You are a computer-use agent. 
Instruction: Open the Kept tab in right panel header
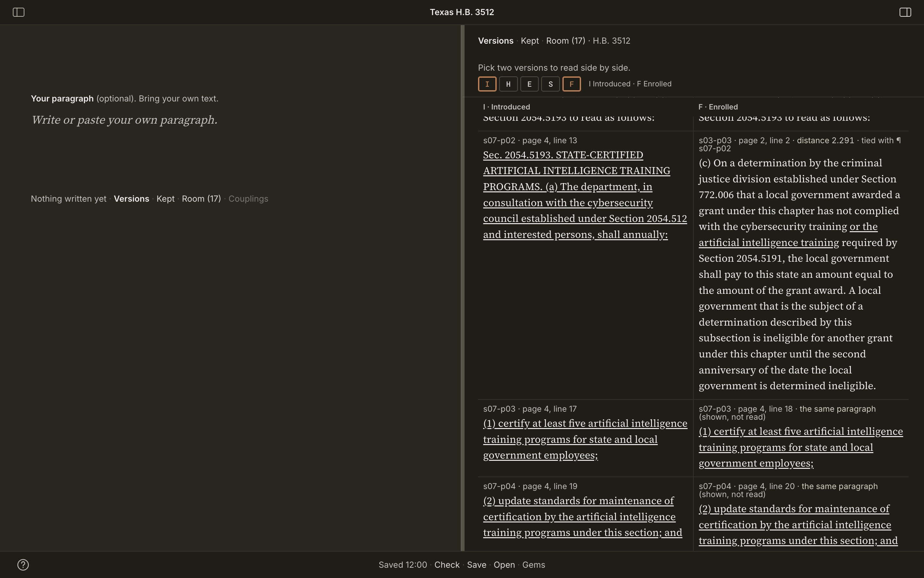530,41
